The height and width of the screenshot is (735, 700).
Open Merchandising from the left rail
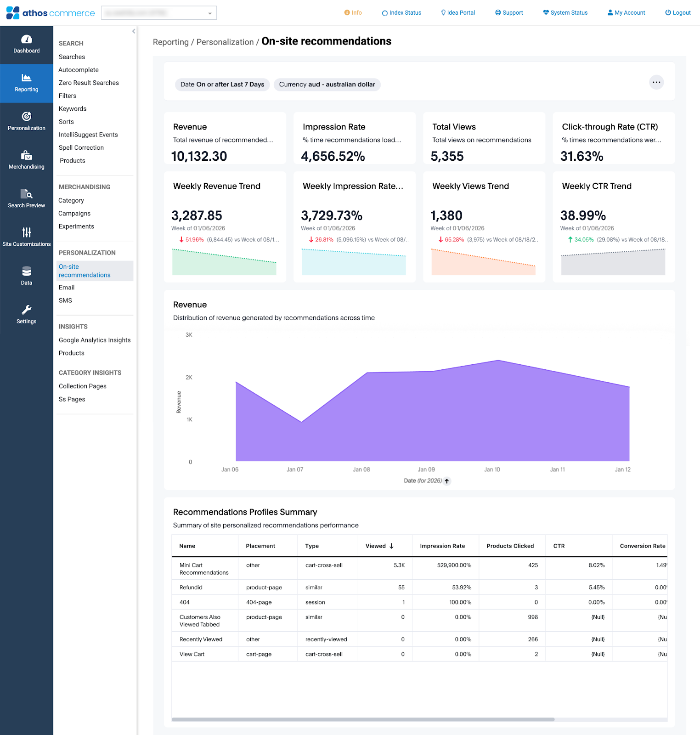[27, 156]
